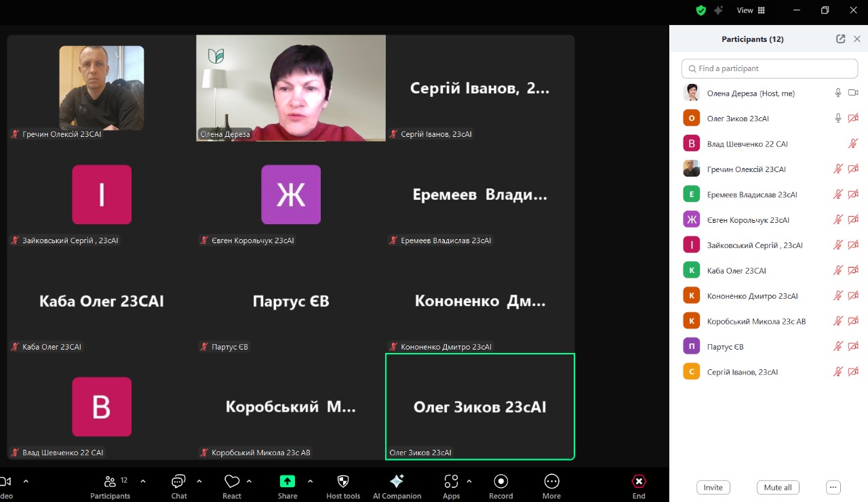868x502 pixels.
Task: Click Олена Дереза's profile photo in the list
Action: [691, 93]
